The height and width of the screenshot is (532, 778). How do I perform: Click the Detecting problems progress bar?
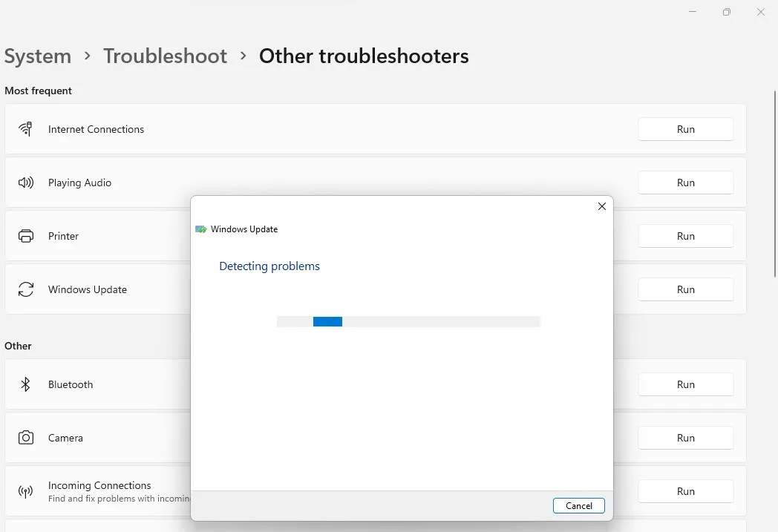(x=408, y=321)
